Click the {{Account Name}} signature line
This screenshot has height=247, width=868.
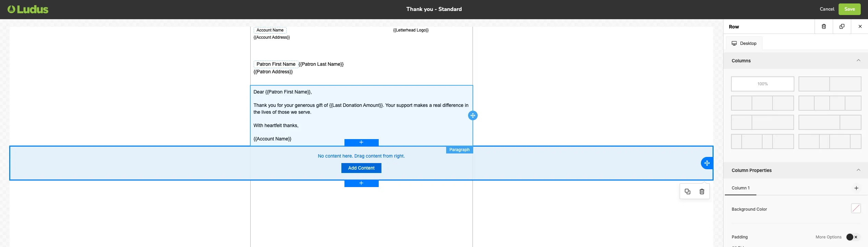[272, 139]
